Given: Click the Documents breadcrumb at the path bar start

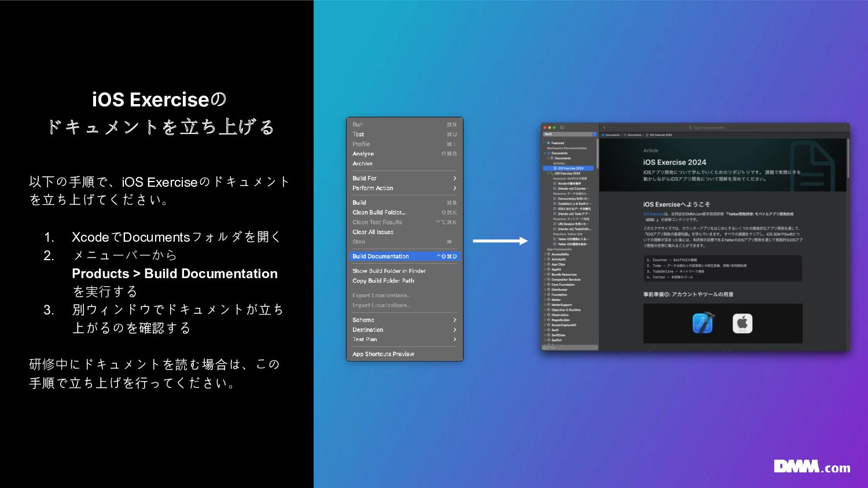Looking at the screenshot, I should (x=610, y=135).
